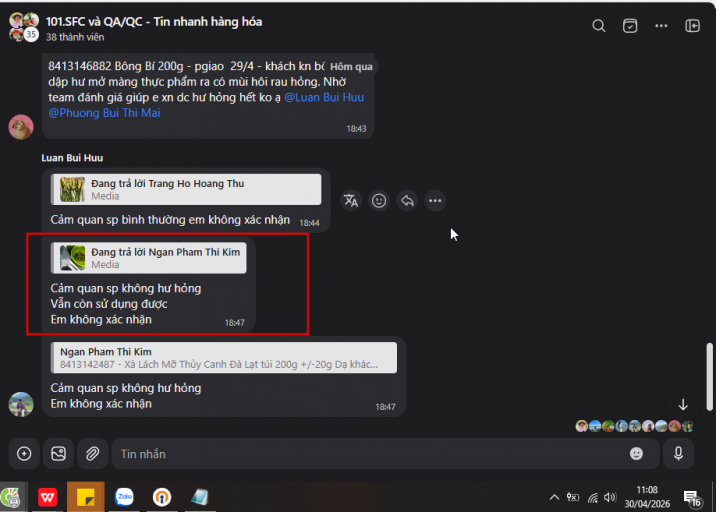This screenshot has height=512, width=716.
Task: Select message 'Cảm quan sp bình thường em không xác nhận'
Action: pyautogui.click(x=170, y=220)
